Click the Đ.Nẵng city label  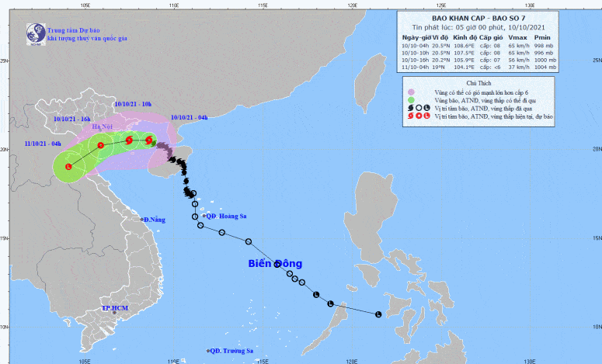point(155,220)
